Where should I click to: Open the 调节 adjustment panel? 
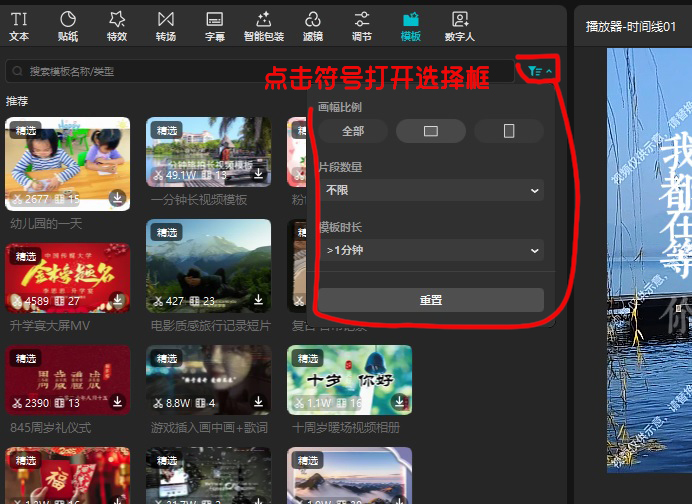coord(362,25)
